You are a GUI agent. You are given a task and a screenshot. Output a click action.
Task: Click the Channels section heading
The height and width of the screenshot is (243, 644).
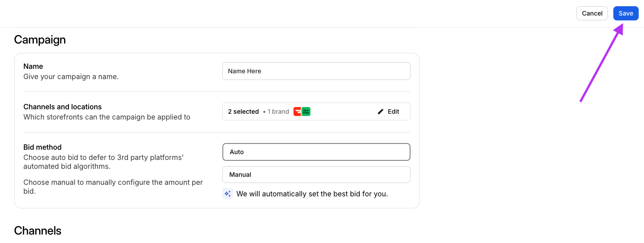[38, 231]
